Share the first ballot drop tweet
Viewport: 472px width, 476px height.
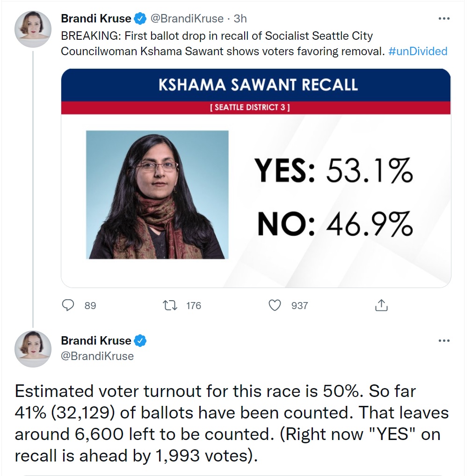coord(381,305)
